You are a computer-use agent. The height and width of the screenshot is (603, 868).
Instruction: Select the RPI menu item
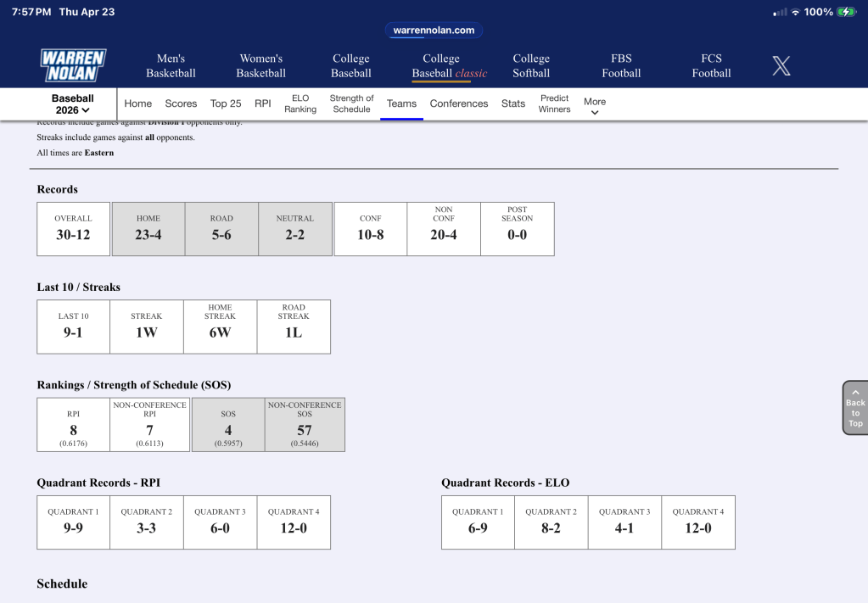pyautogui.click(x=263, y=103)
